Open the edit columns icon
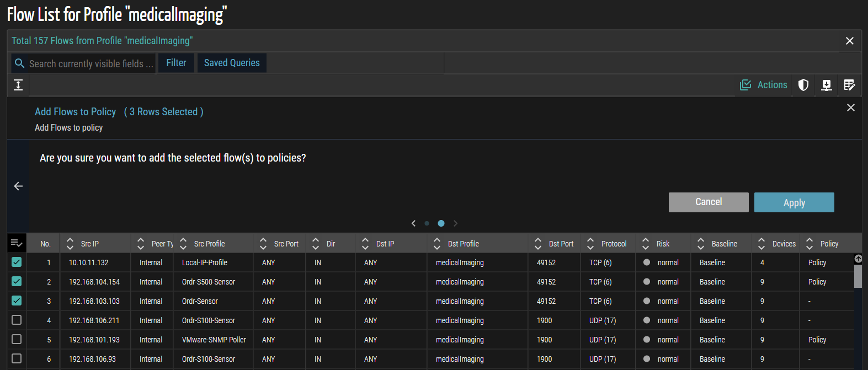 [849, 85]
